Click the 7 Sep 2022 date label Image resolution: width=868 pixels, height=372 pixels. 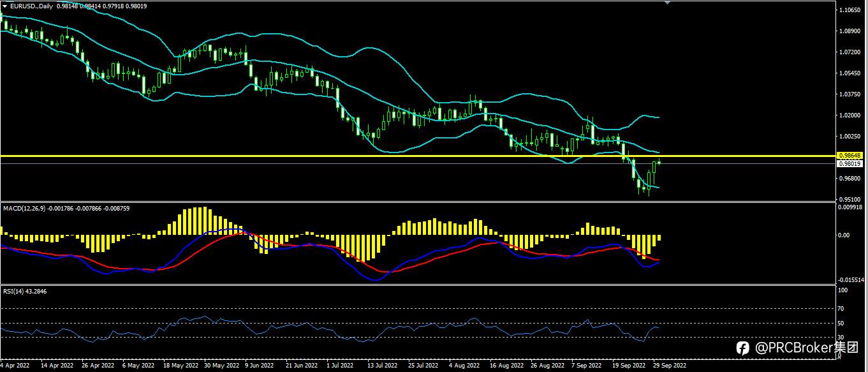586,366
